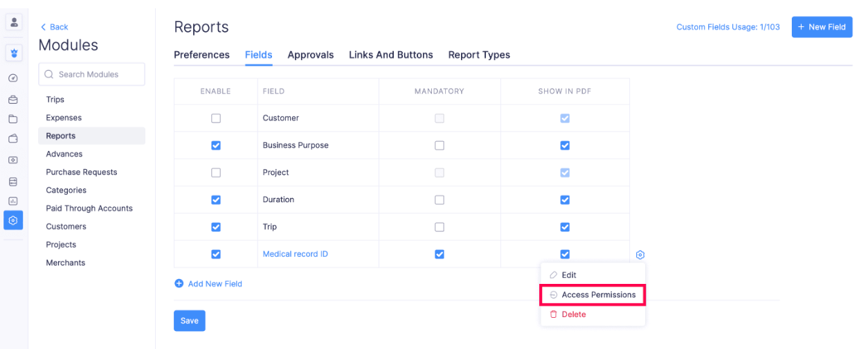The width and height of the screenshot is (868, 349).
Task: Click gear icon beside Medical record ID row
Action: click(x=640, y=255)
